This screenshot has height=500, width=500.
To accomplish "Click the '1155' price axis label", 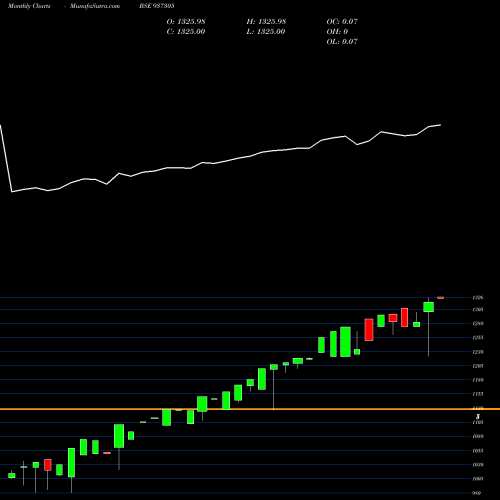I will click(478, 394).
